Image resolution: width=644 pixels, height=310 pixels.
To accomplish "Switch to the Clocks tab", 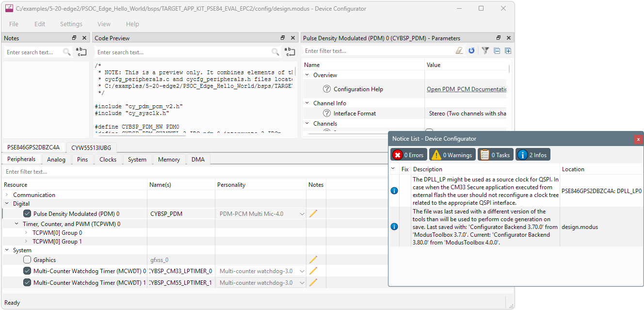I will [108, 160].
